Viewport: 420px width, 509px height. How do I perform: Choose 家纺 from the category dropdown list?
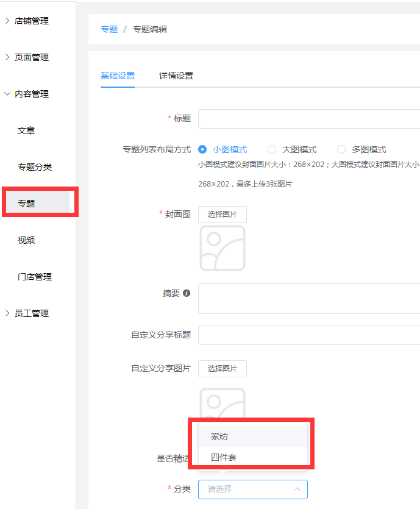click(253, 436)
